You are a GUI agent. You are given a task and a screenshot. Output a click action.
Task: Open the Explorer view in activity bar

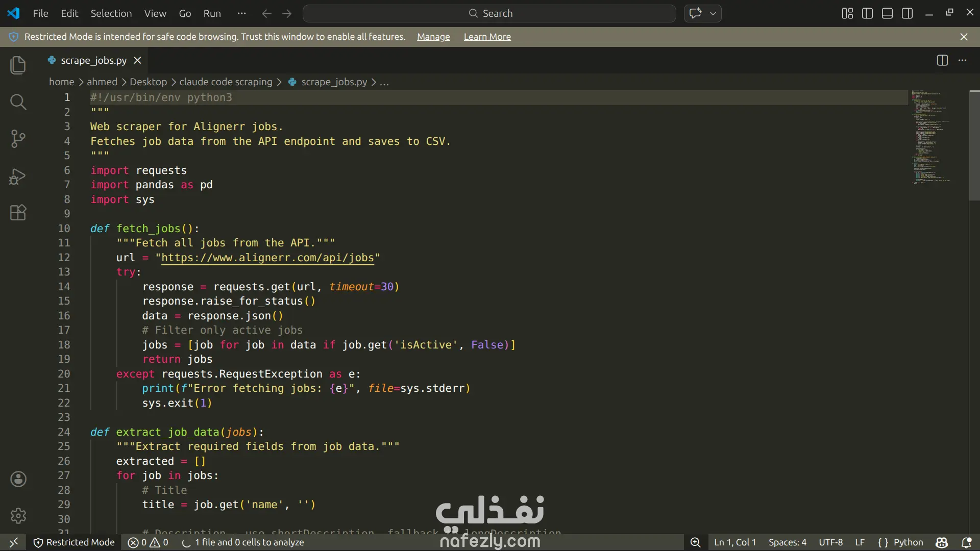18,65
